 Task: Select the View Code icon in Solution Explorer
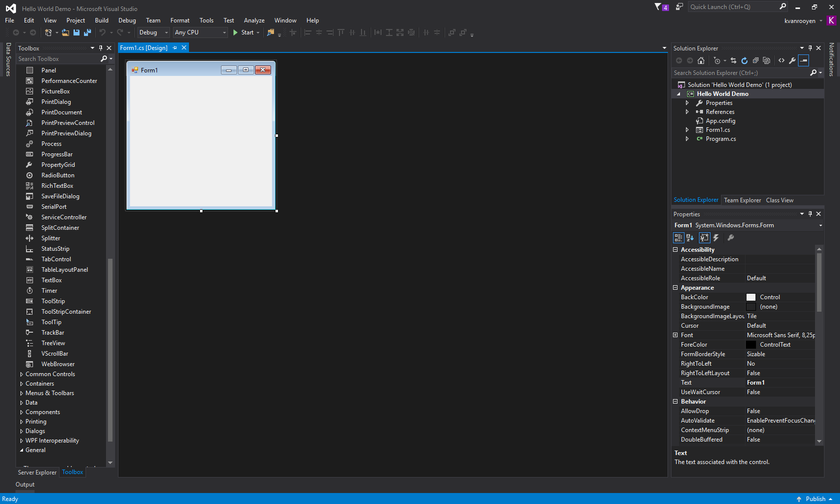781,60
